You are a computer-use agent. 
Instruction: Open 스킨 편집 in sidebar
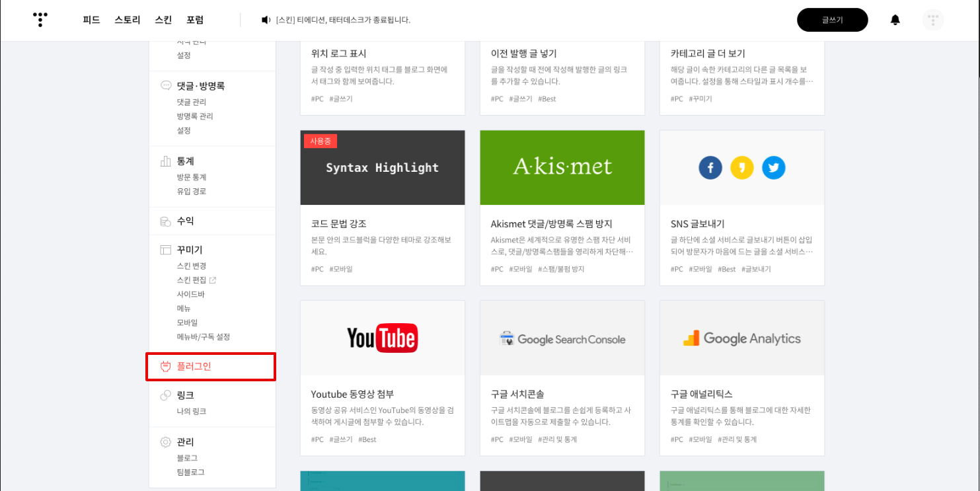(192, 280)
